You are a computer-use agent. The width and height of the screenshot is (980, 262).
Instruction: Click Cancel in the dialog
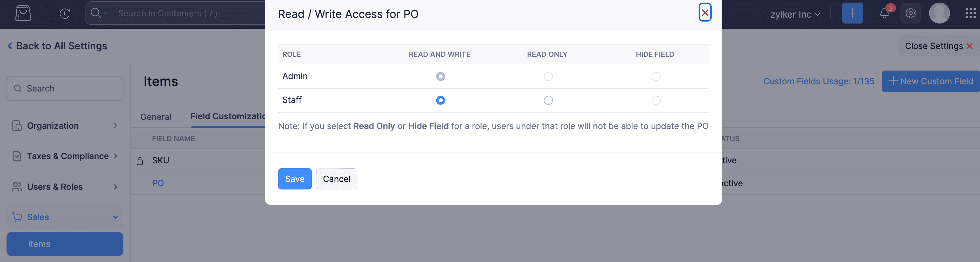(336, 179)
